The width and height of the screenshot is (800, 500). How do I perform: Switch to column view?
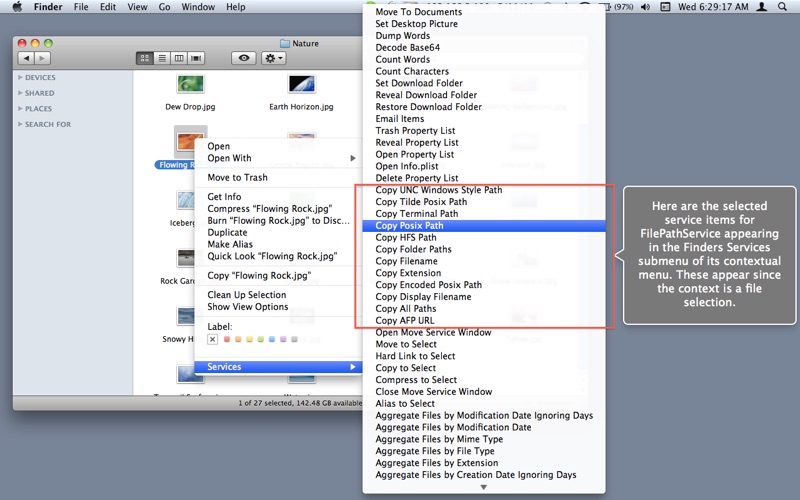pos(179,58)
